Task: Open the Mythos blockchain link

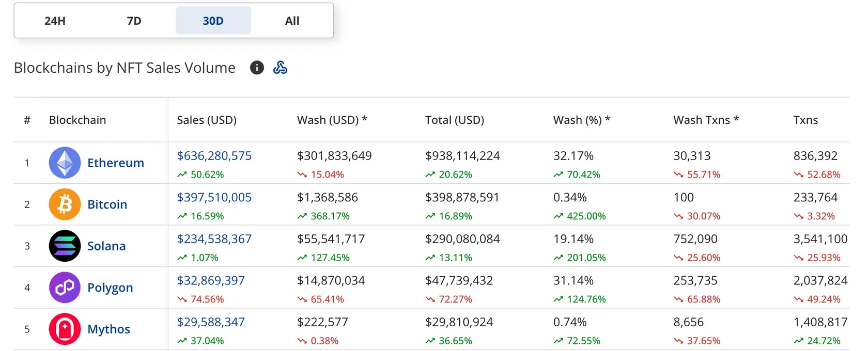Action: click(x=109, y=329)
